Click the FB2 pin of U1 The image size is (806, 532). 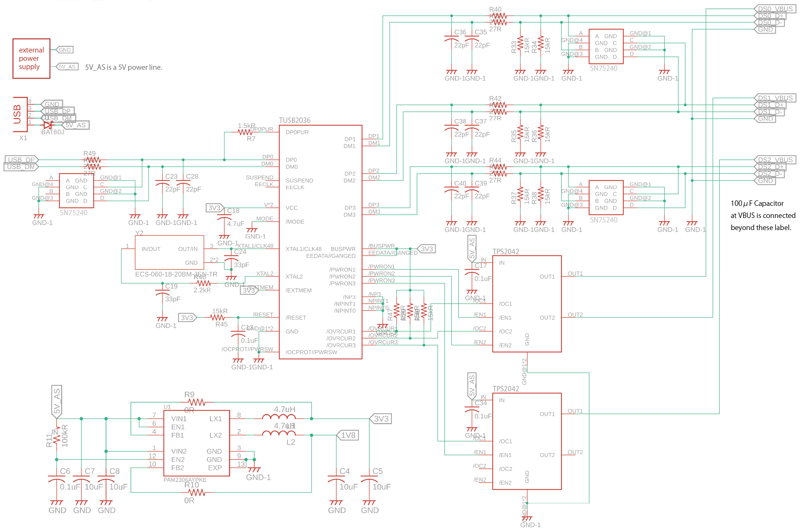coord(178,468)
